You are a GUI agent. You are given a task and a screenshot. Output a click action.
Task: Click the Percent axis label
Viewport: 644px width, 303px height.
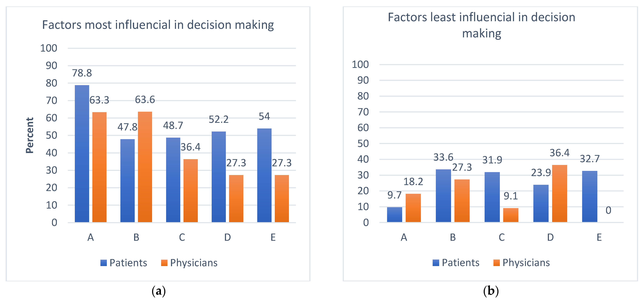click(x=30, y=135)
